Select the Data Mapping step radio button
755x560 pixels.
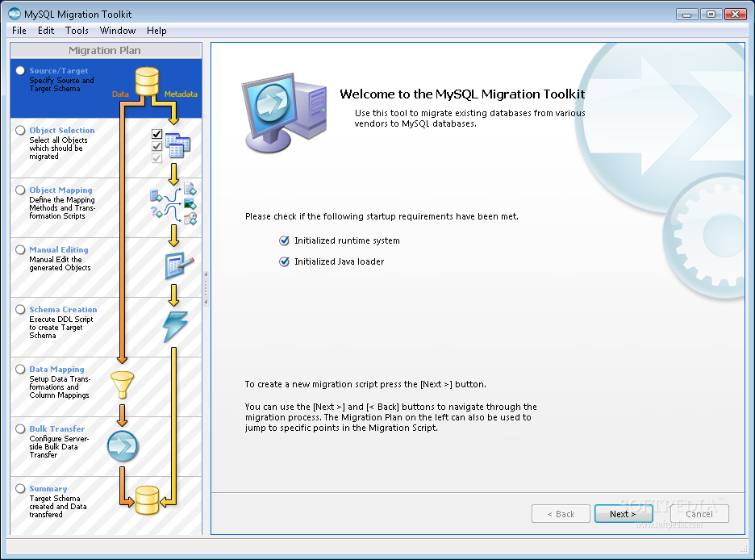20,369
